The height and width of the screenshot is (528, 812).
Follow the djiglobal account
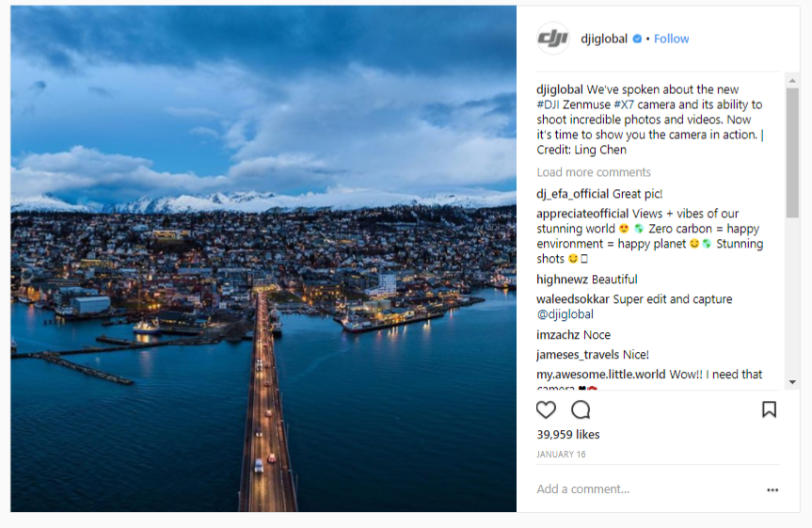pyautogui.click(x=672, y=39)
